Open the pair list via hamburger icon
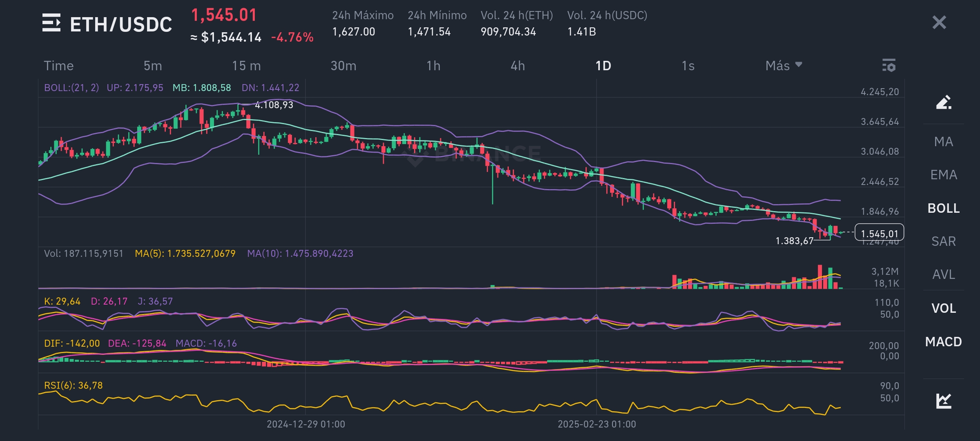This screenshot has width=980, height=441. point(52,23)
